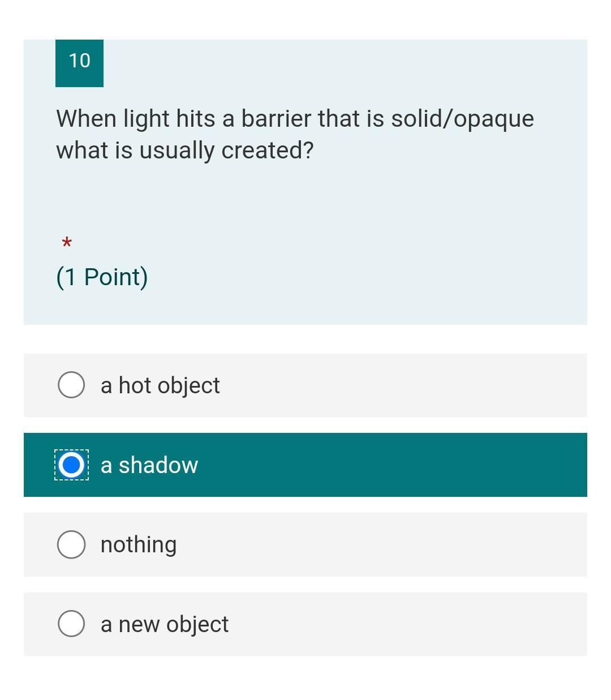This screenshot has height=700, width=611.
Task: Click the red required asterisk
Action: click(x=67, y=243)
